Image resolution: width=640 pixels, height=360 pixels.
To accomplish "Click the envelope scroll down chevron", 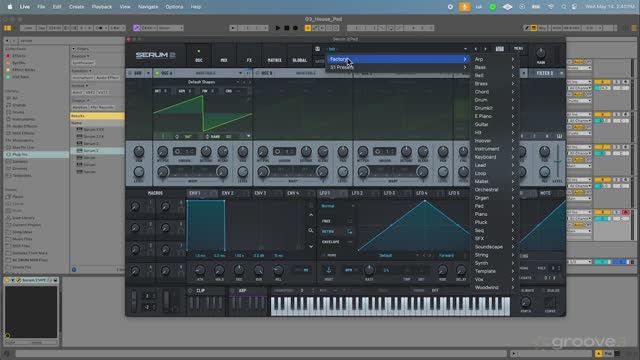I will pos(311,247).
